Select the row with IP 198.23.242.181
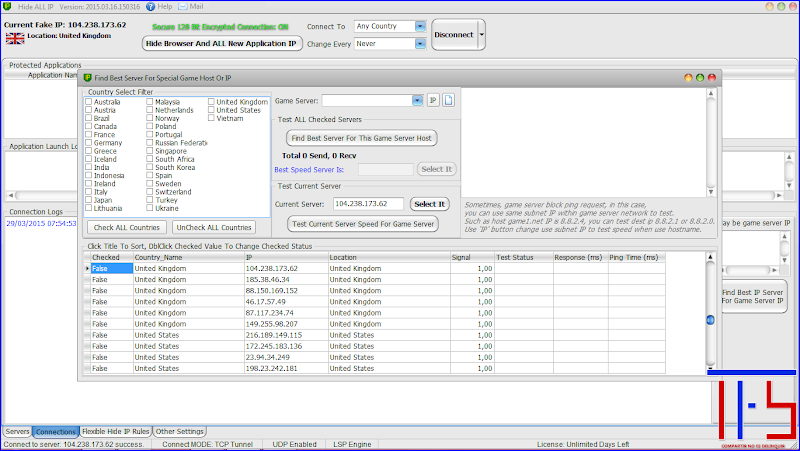Image resolution: width=800 pixels, height=451 pixels. coord(374,368)
